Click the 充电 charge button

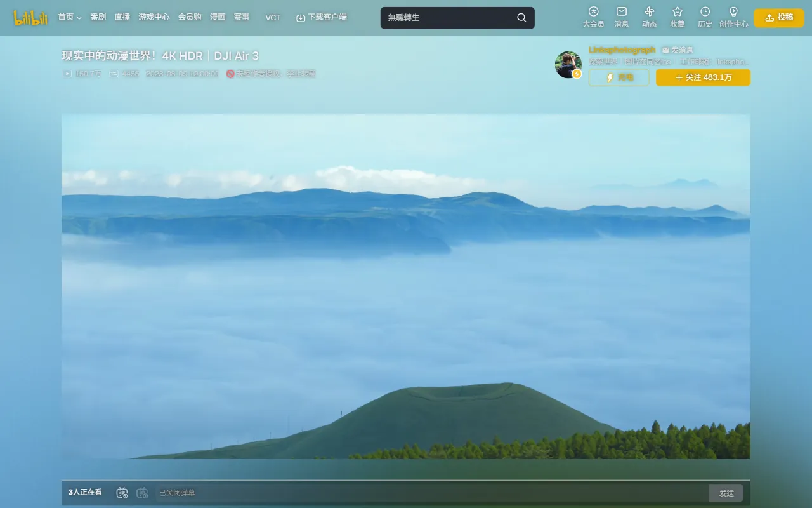pyautogui.click(x=619, y=77)
